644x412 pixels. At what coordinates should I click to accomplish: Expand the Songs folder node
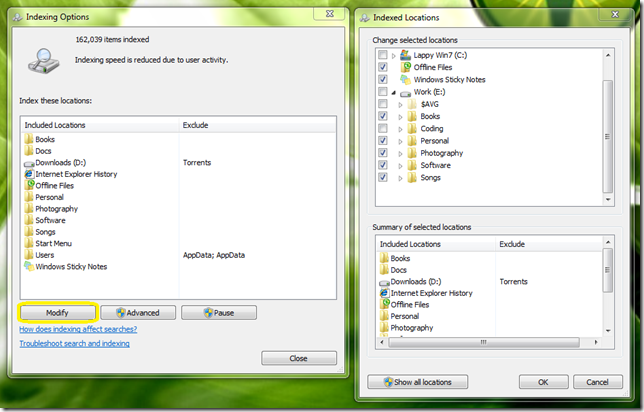click(x=400, y=178)
